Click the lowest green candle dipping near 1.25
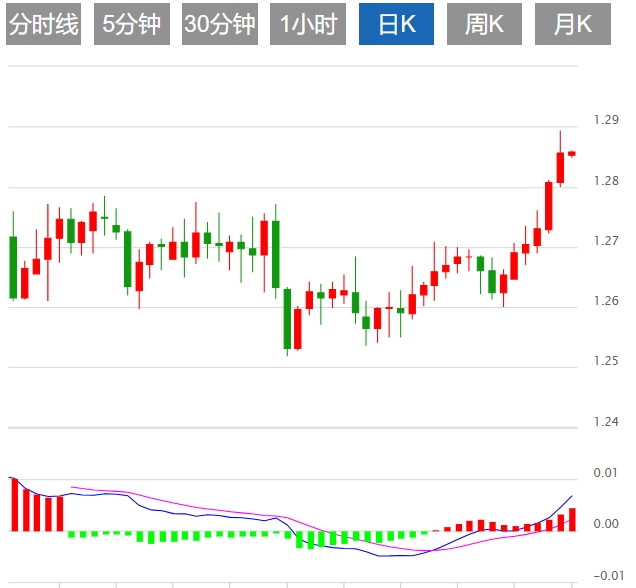The width and height of the screenshot is (636, 588). pyautogui.click(x=287, y=318)
